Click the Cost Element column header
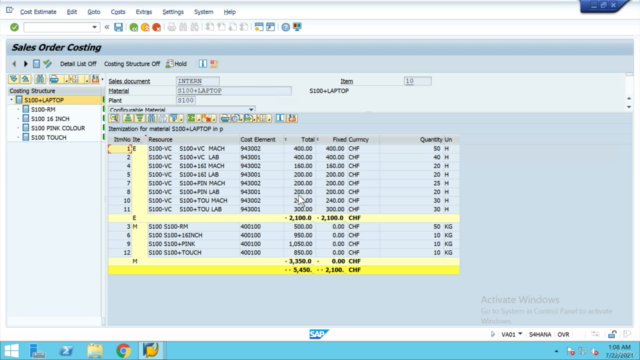The image size is (640, 360). point(261,140)
